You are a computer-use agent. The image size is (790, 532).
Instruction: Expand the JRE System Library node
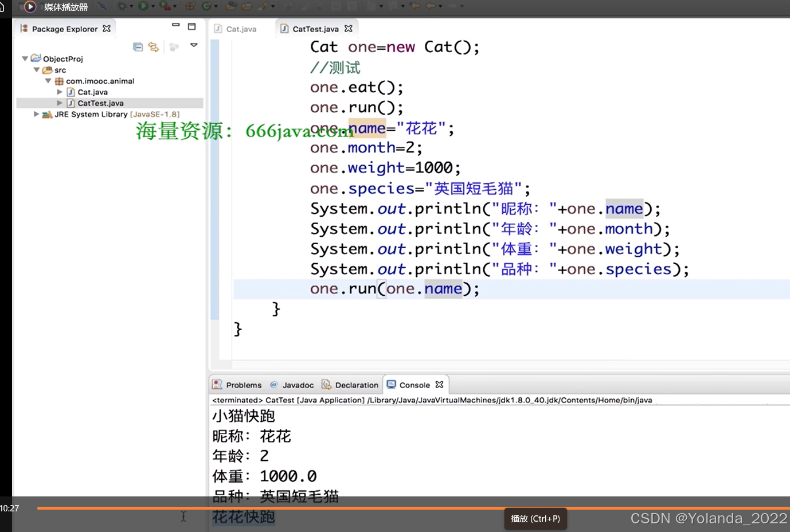pos(37,114)
